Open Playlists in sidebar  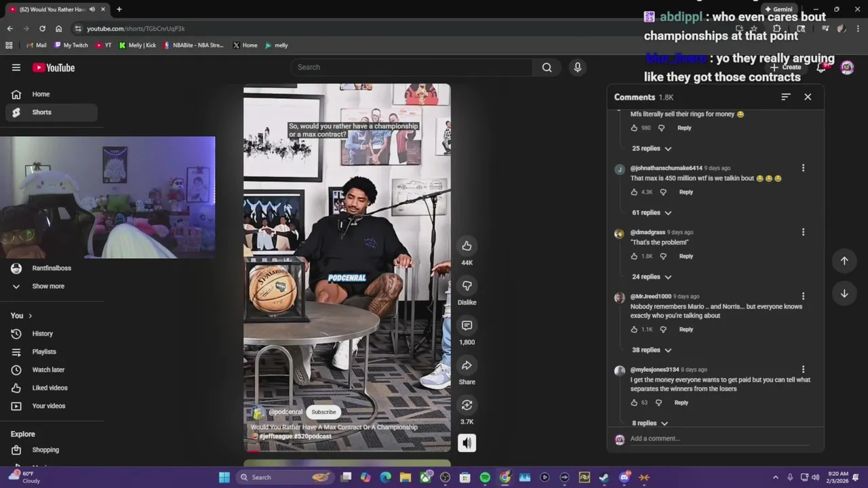(52, 352)
